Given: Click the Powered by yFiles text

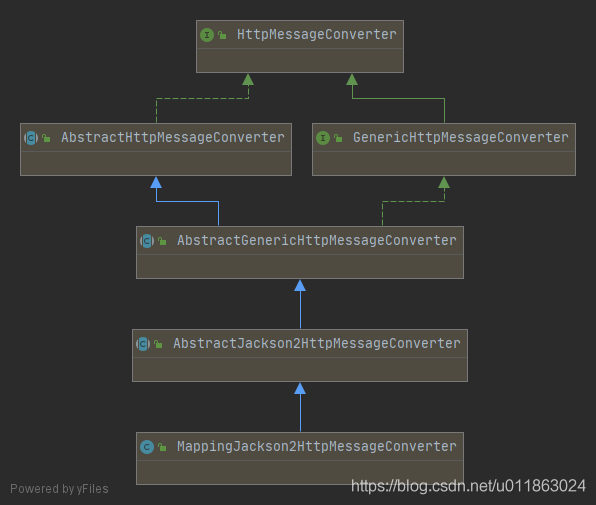Looking at the screenshot, I should (x=59, y=489).
